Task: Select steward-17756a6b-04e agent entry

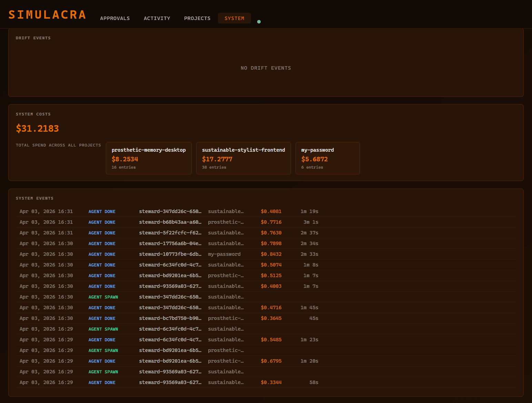Action: 170,243
